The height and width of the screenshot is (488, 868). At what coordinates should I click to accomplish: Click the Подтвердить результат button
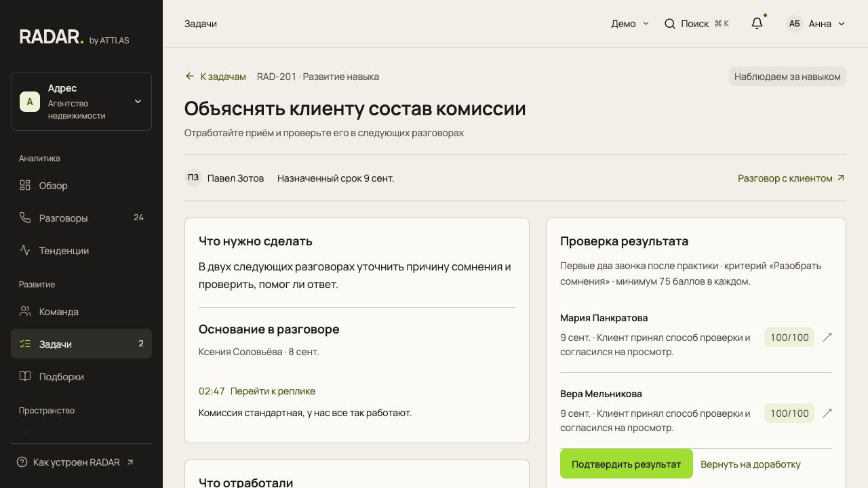627,464
